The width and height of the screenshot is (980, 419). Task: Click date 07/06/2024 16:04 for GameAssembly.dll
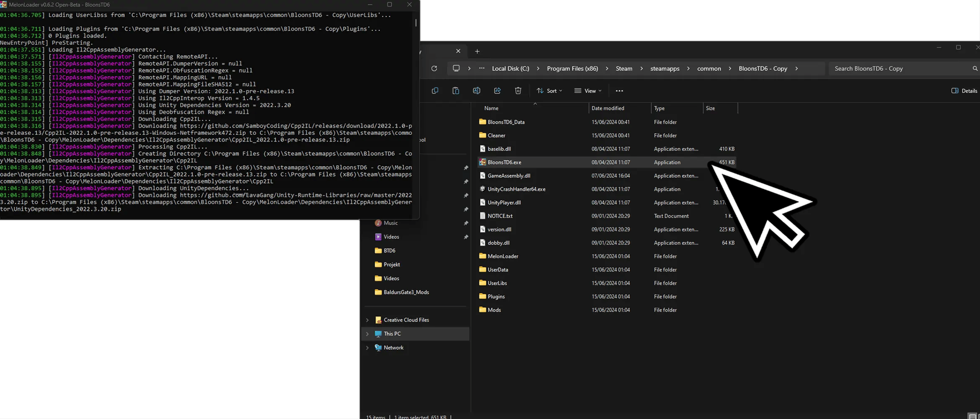610,176
